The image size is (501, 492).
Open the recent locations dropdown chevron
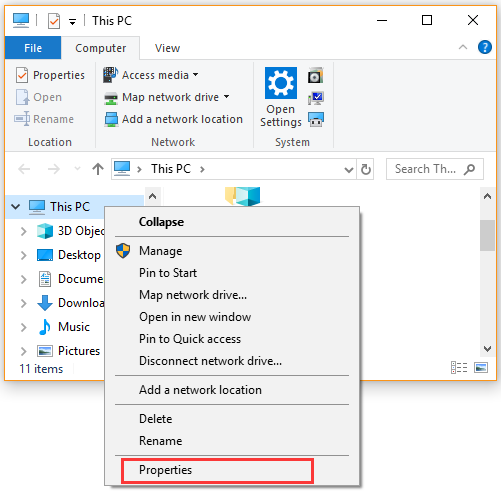77,169
